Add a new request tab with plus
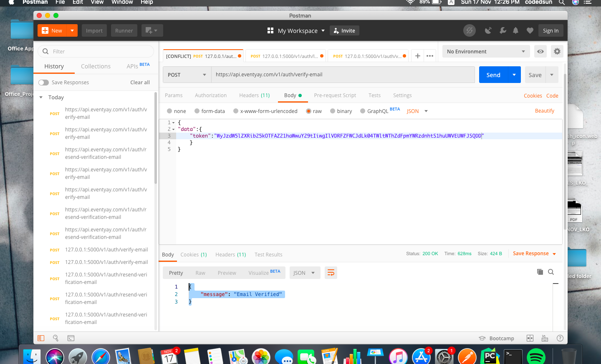The height and width of the screenshot is (364, 601). tap(417, 56)
